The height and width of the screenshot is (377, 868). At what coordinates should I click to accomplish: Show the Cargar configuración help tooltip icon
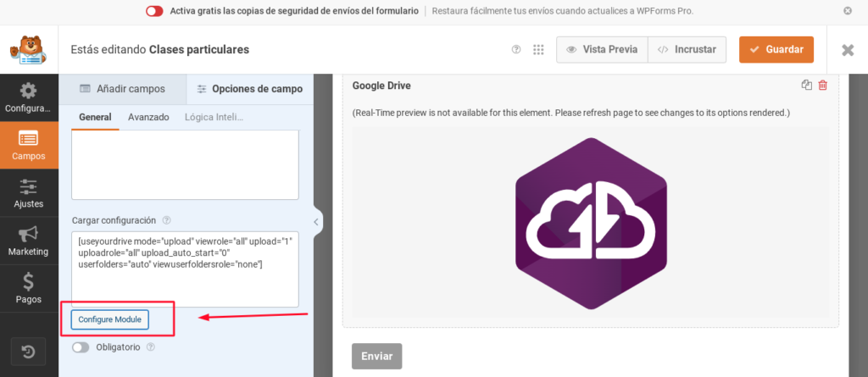(x=167, y=220)
